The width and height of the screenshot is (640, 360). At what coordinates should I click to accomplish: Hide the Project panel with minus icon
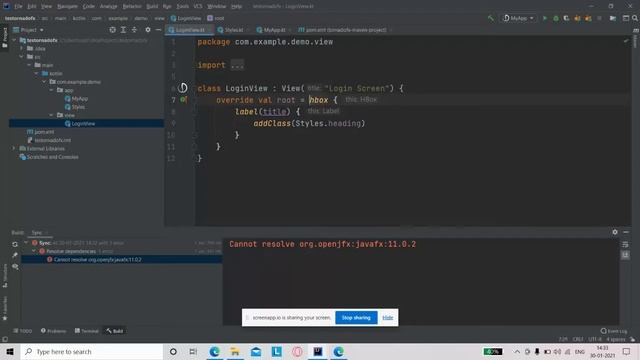point(158,30)
